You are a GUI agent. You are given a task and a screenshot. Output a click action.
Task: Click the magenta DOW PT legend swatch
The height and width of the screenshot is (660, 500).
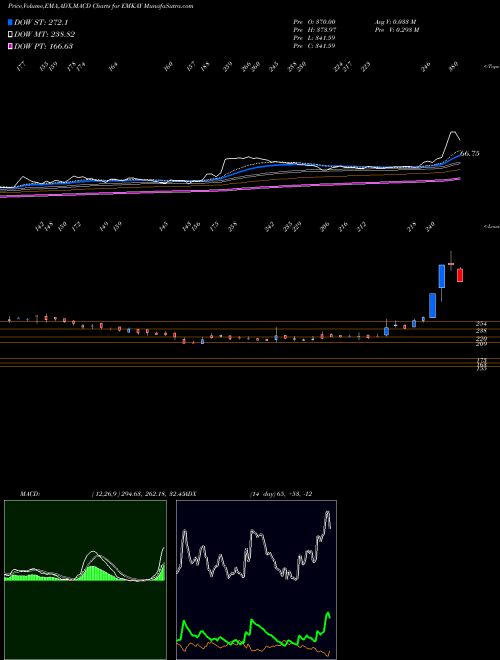point(10,46)
